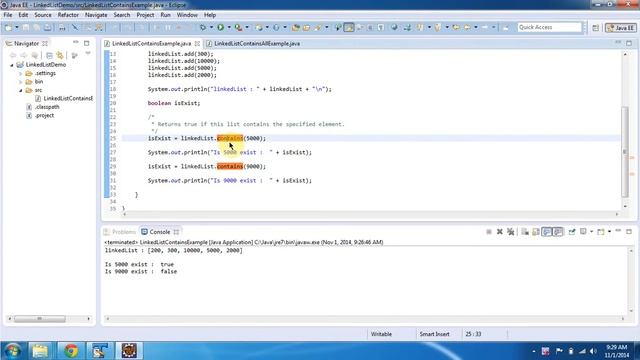This screenshot has width=640, height=360.
Task: Click the Run Last Tool external tools icon
Action: click(x=238, y=27)
